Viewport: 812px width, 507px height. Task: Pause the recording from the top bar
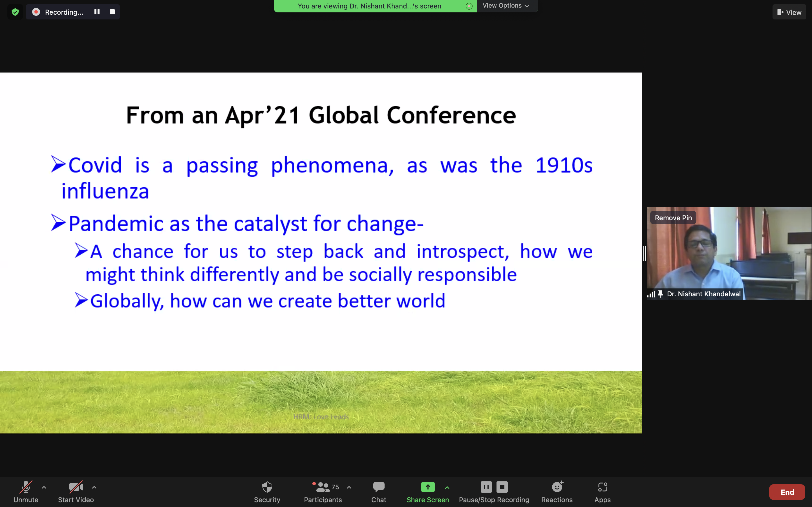[97, 12]
